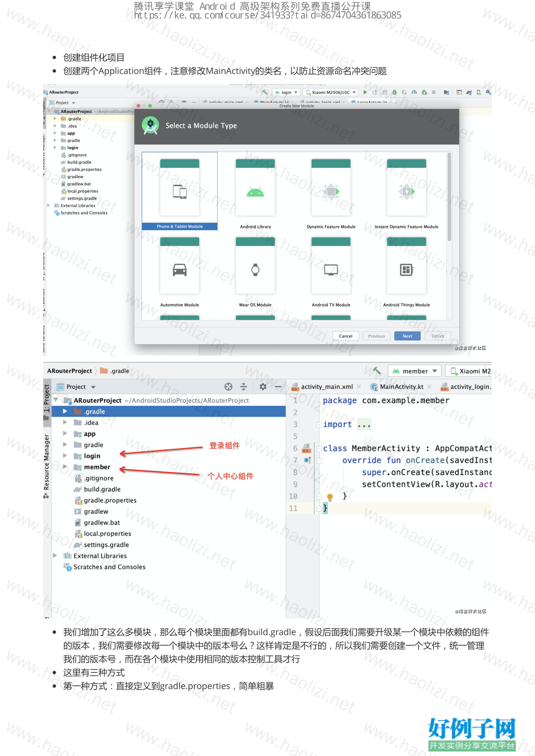Click the Next button in the module dialog
The width and height of the screenshot is (535, 756).
[407, 336]
